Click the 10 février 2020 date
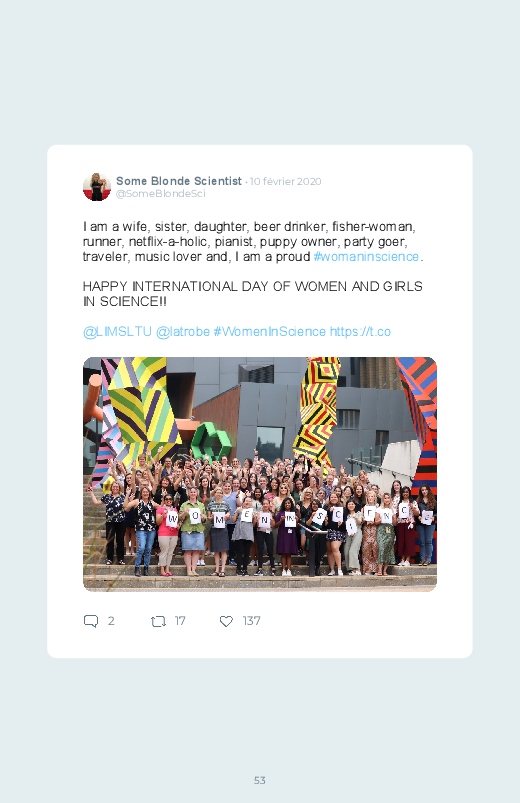 coord(285,181)
